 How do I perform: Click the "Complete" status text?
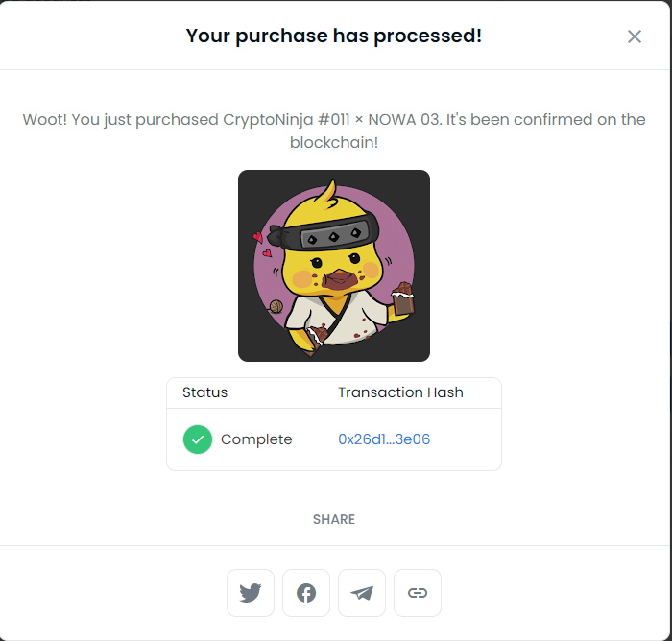click(256, 439)
